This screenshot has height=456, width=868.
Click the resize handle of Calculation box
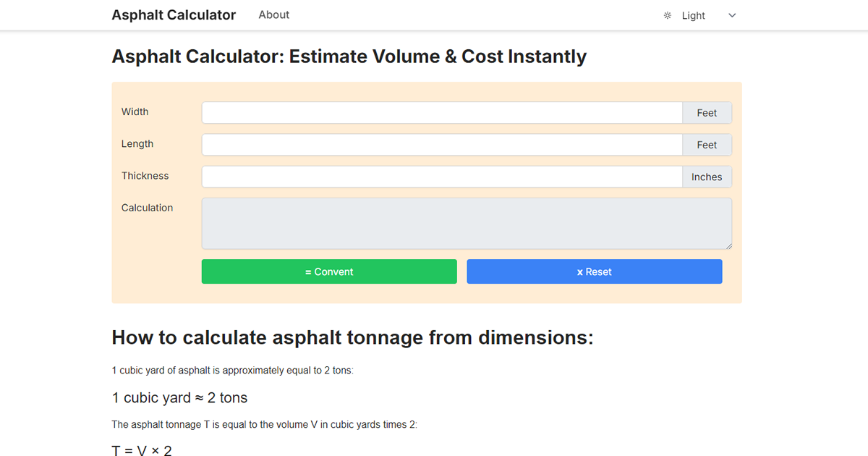coord(728,245)
